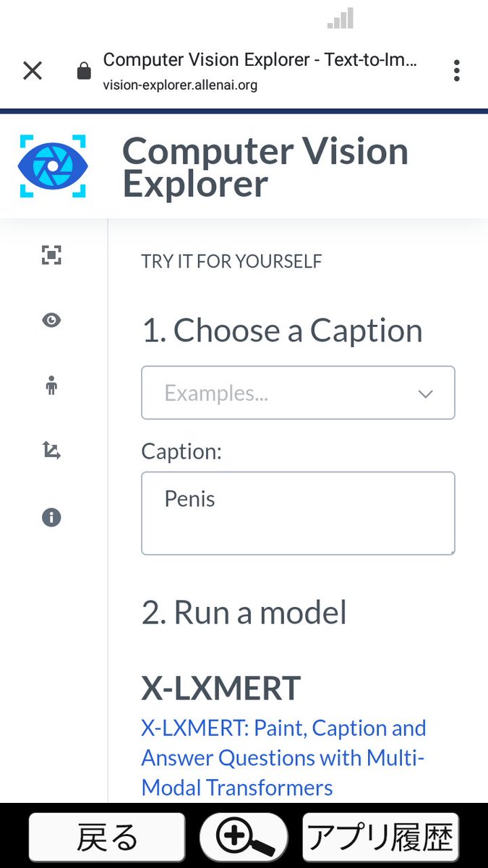The height and width of the screenshot is (868, 488).
Task: Open the three-dot browser menu
Action: [456, 70]
